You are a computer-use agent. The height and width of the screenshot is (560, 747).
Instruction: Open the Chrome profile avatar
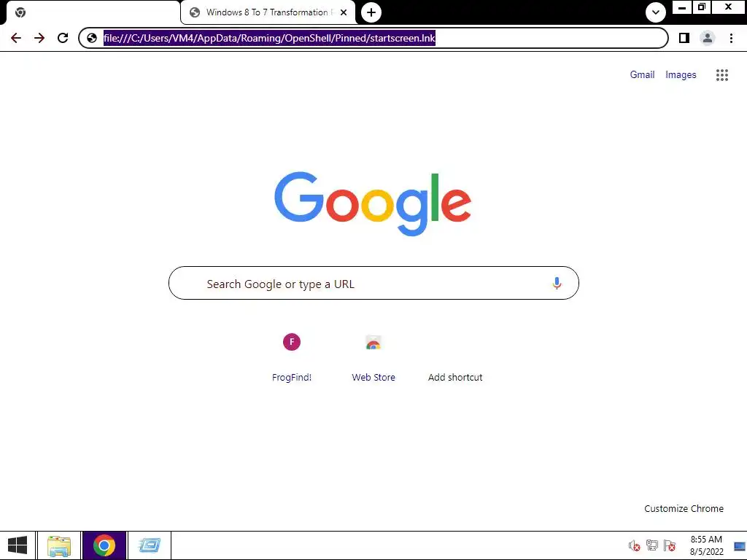[x=708, y=38]
